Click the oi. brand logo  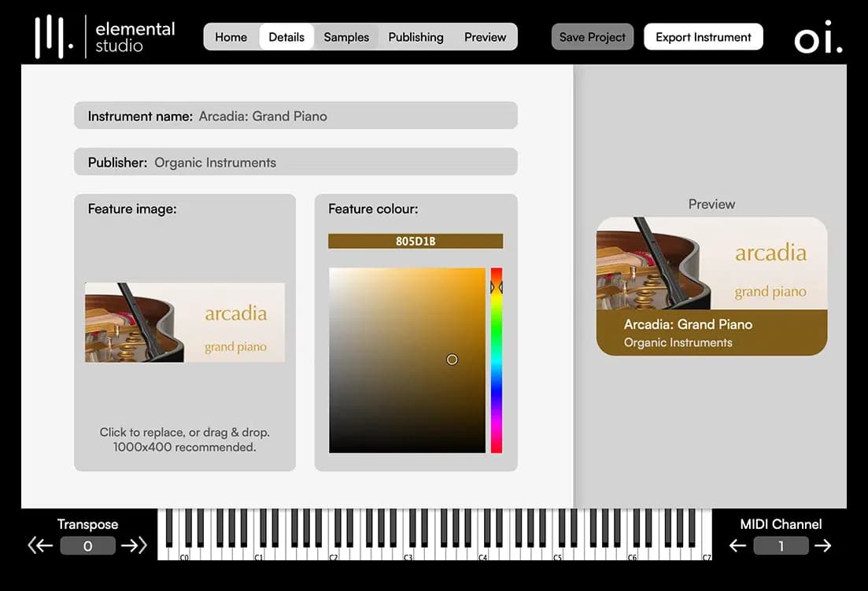tap(818, 39)
